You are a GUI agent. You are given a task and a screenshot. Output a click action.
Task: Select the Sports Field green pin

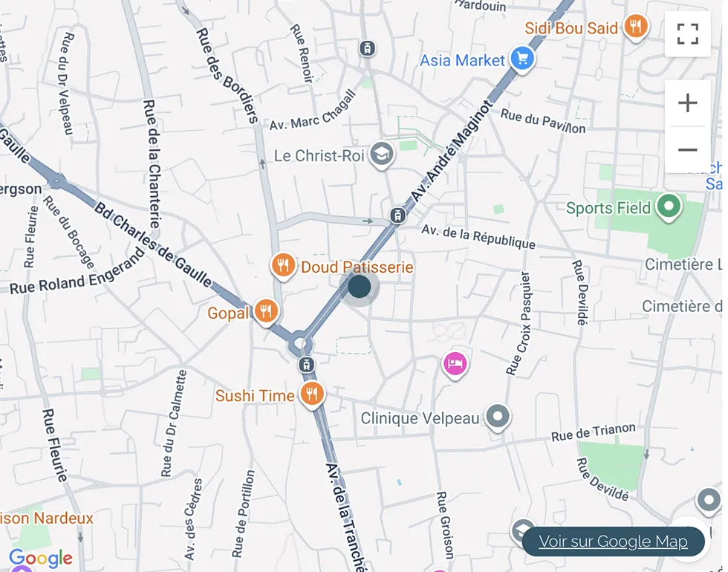669,206
